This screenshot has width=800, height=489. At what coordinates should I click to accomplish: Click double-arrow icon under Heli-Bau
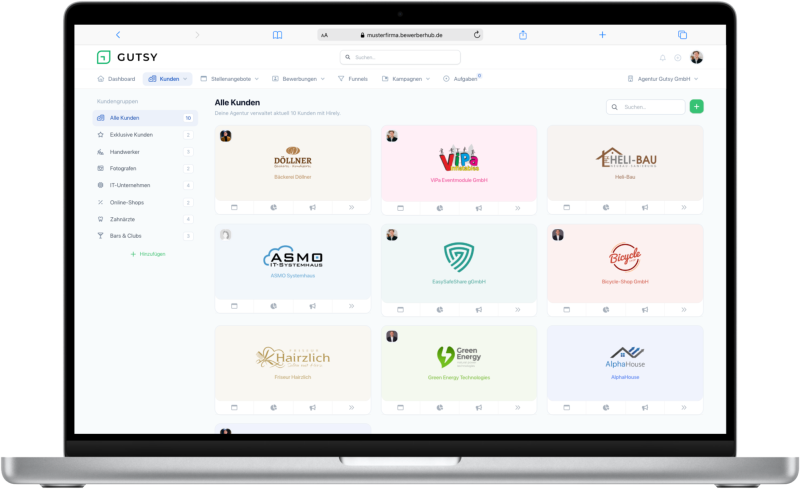684,207
